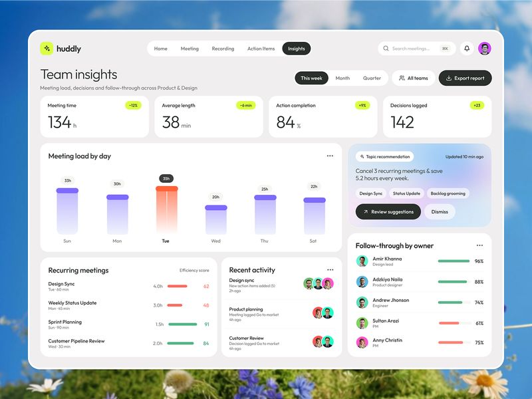Open Follow-through by owner three-dot menu
The image size is (532, 399).
479,245
